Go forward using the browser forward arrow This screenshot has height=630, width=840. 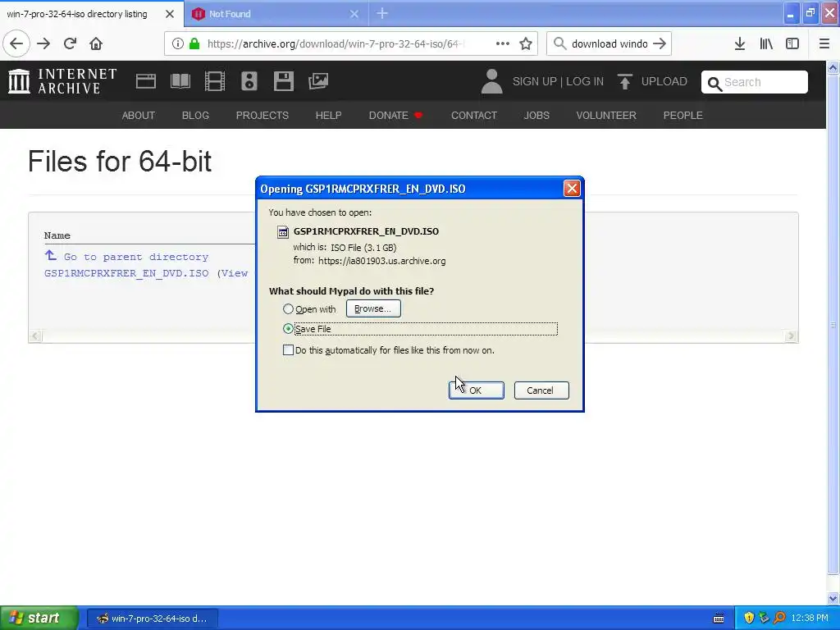(x=43, y=43)
